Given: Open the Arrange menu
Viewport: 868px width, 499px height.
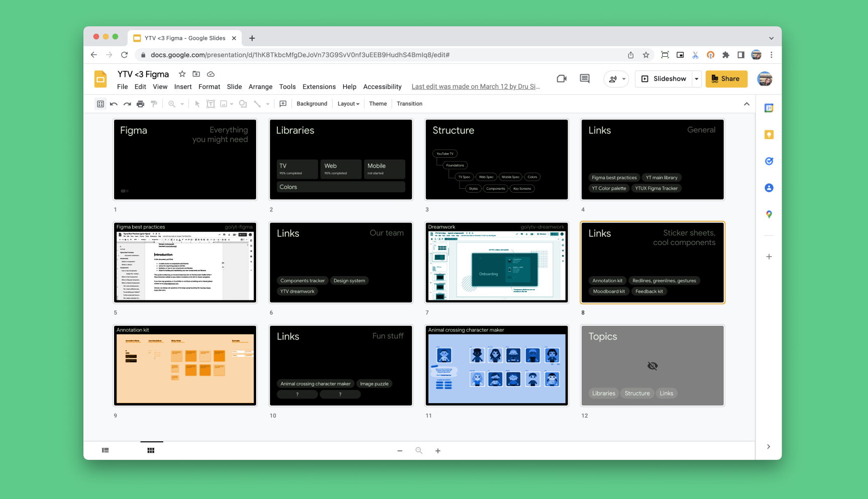Looking at the screenshot, I should 260,87.
